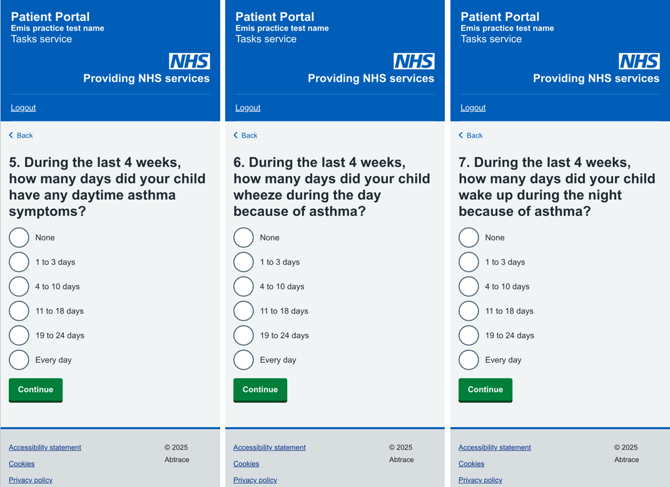
Task: Select 'None' for night waking question
Action: [469, 237]
